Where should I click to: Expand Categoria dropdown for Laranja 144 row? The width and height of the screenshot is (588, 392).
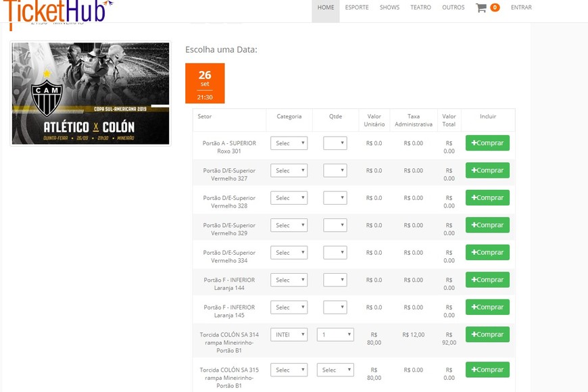click(x=289, y=280)
